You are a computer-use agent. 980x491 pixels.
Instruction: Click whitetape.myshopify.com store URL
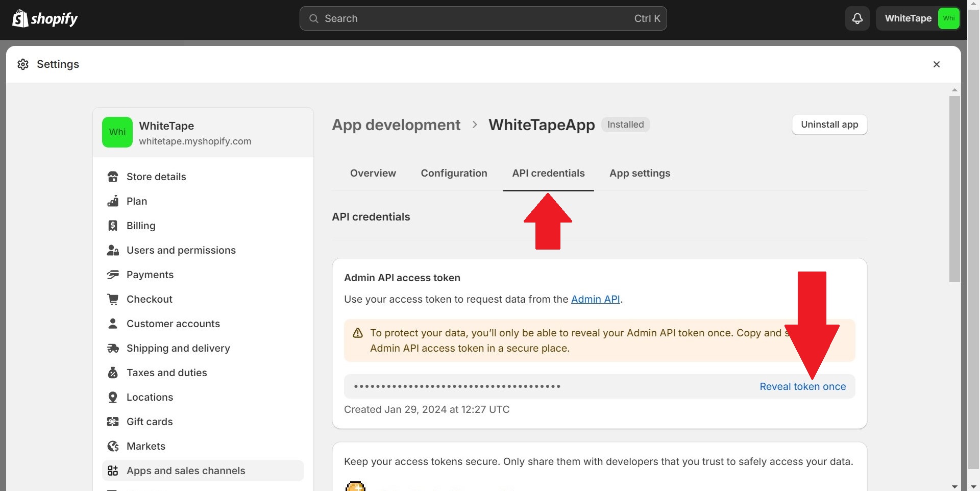195,141
